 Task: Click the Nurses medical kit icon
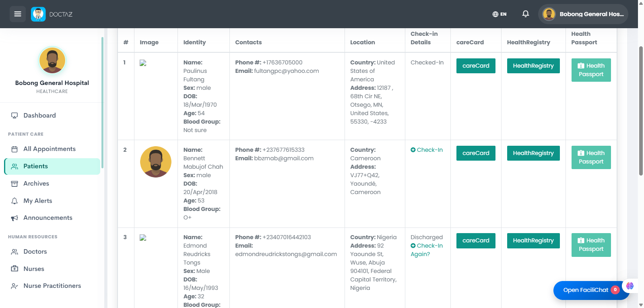pyautogui.click(x=14, y=269)
